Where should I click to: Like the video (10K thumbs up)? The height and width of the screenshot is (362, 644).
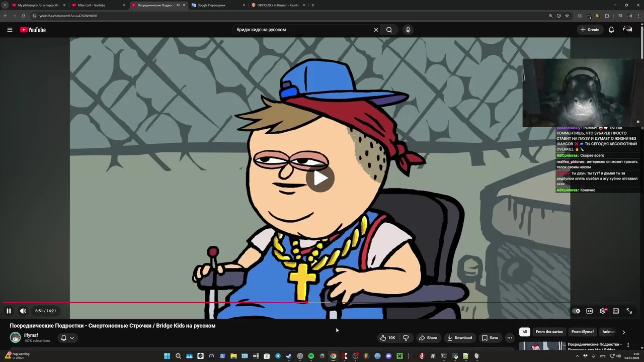[x=388, y=338]
